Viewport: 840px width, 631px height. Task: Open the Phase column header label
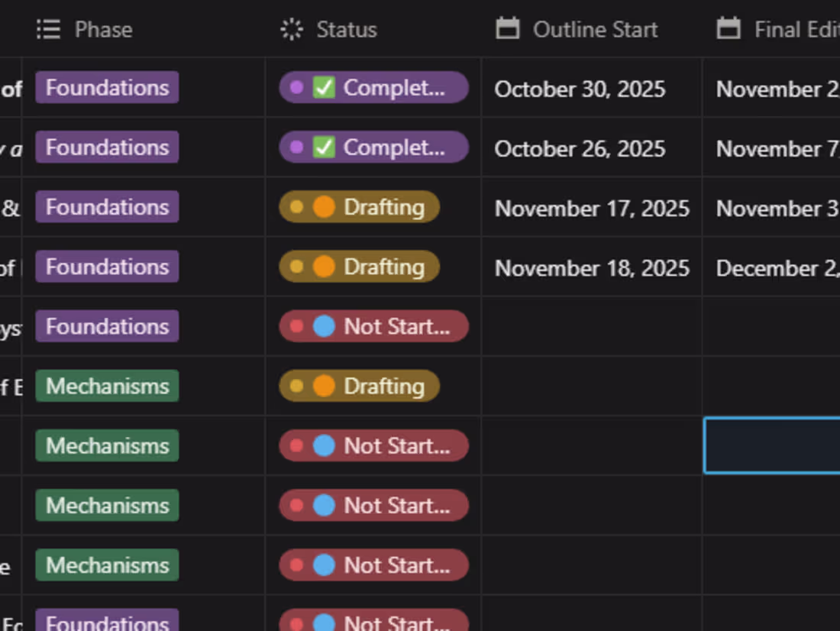coord(103,29)
